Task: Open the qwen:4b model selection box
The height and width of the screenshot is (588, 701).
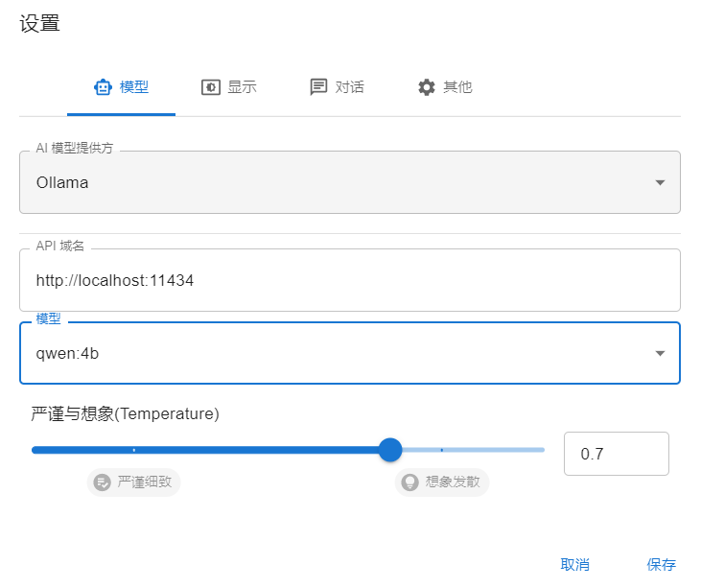Action: click(x=336, y=353)
